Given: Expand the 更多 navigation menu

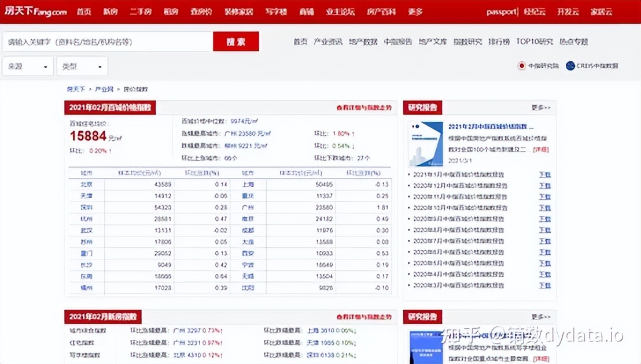Looking at the screenshot, I should (415, 10).
